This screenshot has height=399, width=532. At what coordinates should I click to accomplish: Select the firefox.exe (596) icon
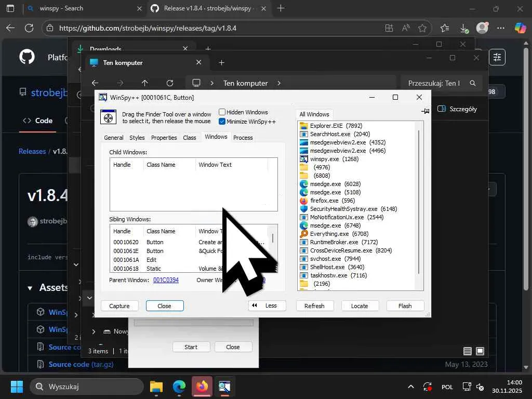(x=303, y=201)
